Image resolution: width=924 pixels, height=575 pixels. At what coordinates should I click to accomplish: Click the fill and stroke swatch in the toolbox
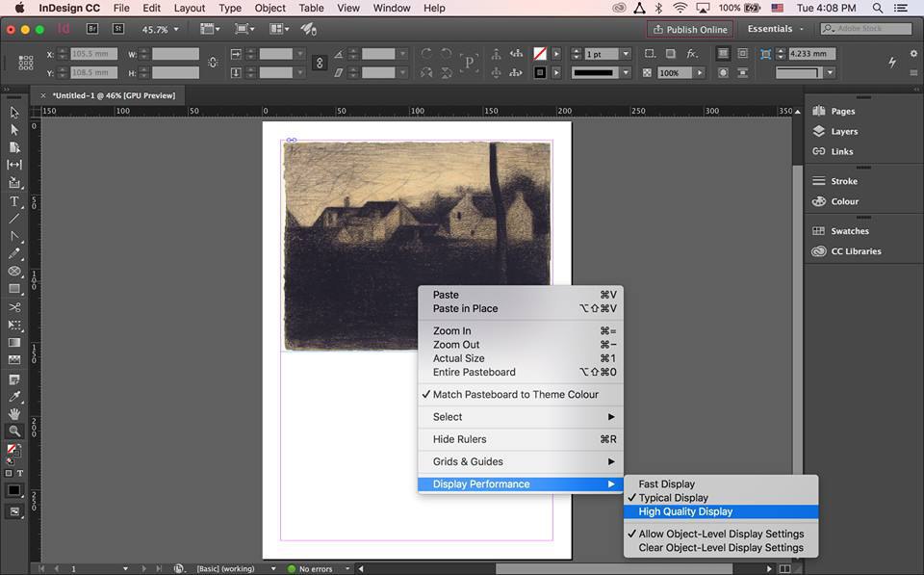pyautogui.click(x=13, y=451)
